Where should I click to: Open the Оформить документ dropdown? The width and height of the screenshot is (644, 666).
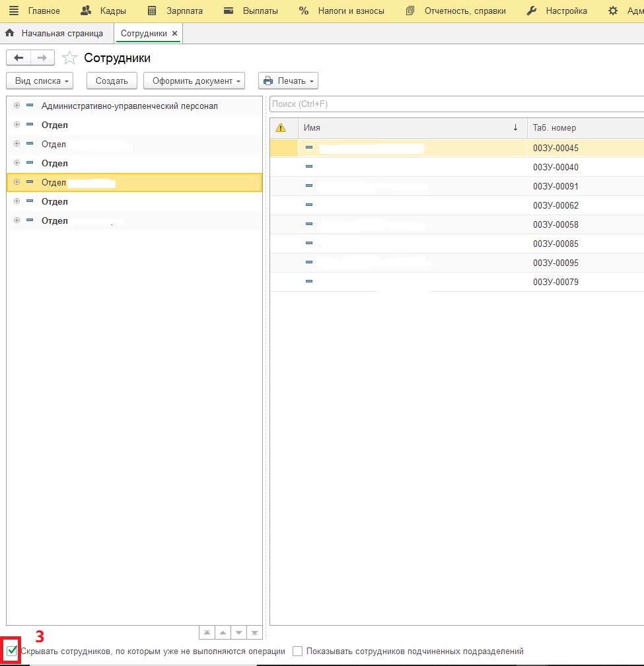[194, 81]
